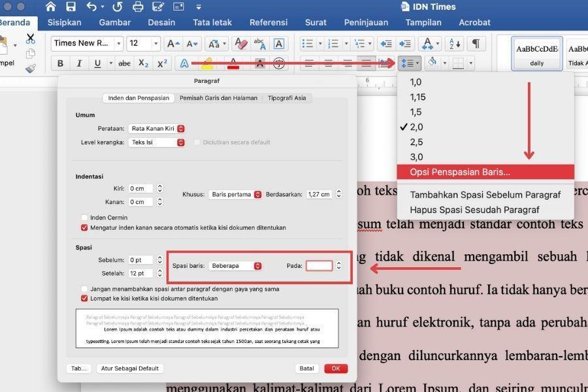Undo the last action
588x392 pixels.
tap(91, 7)
